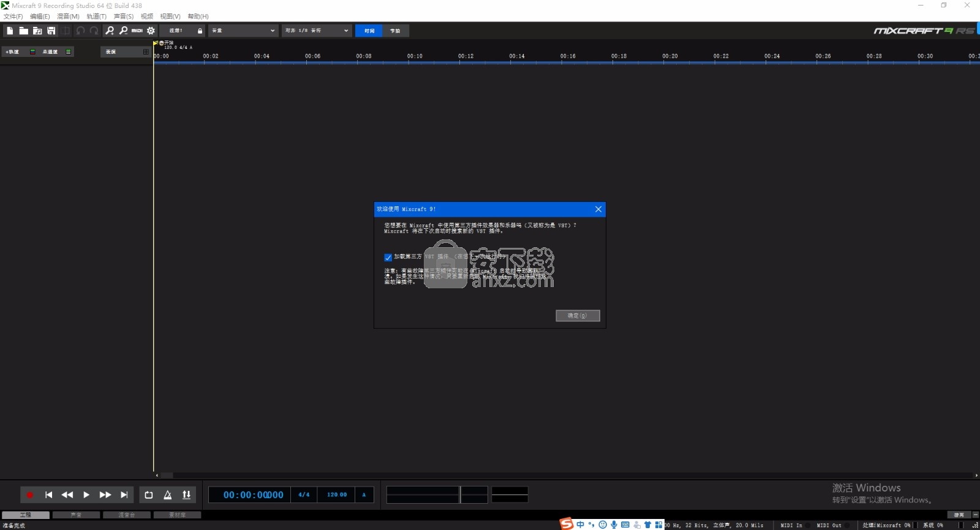
Task: Click the play button
Action: tap(86, 495)
